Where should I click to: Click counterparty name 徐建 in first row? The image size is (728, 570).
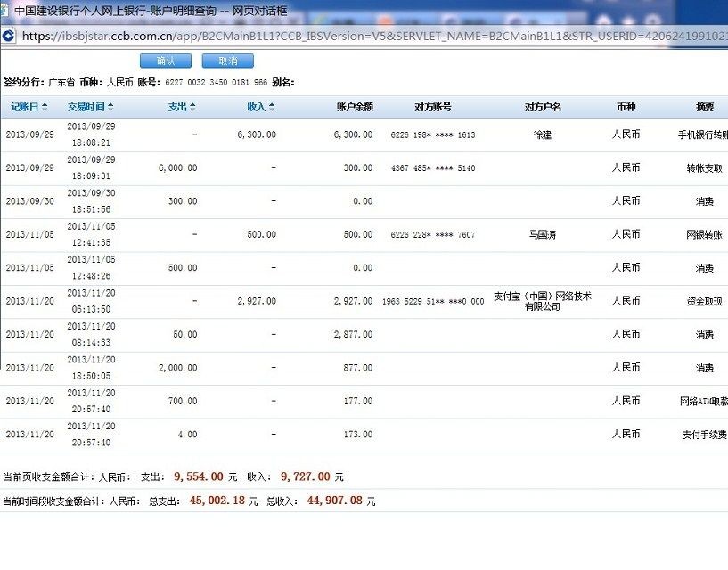(x=543, y=135)
